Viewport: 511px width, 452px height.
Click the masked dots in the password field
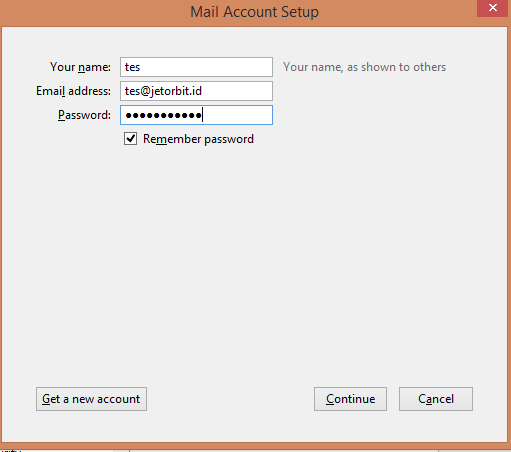click(163, 115)
